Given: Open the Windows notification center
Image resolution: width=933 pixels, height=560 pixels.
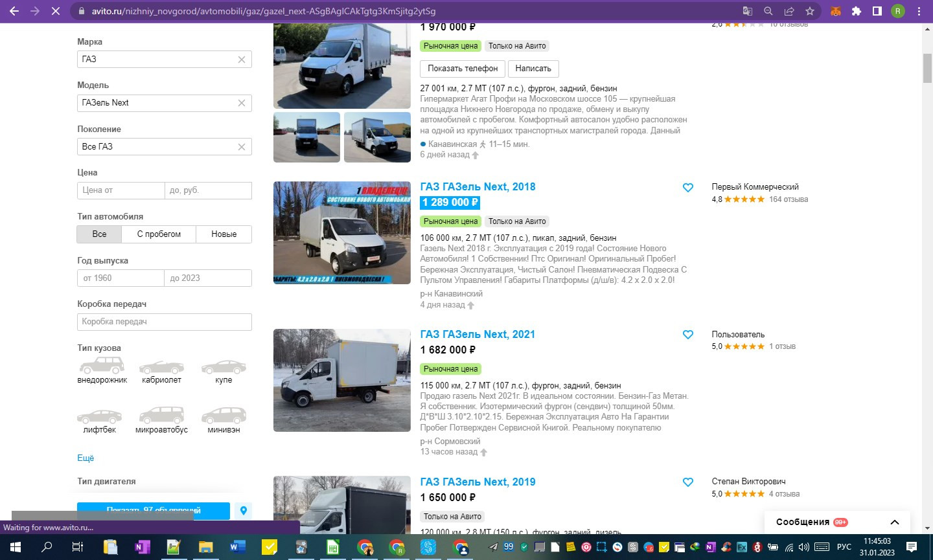Looking at the screenshot, I should pyautogui.click(x=911, y=547).
